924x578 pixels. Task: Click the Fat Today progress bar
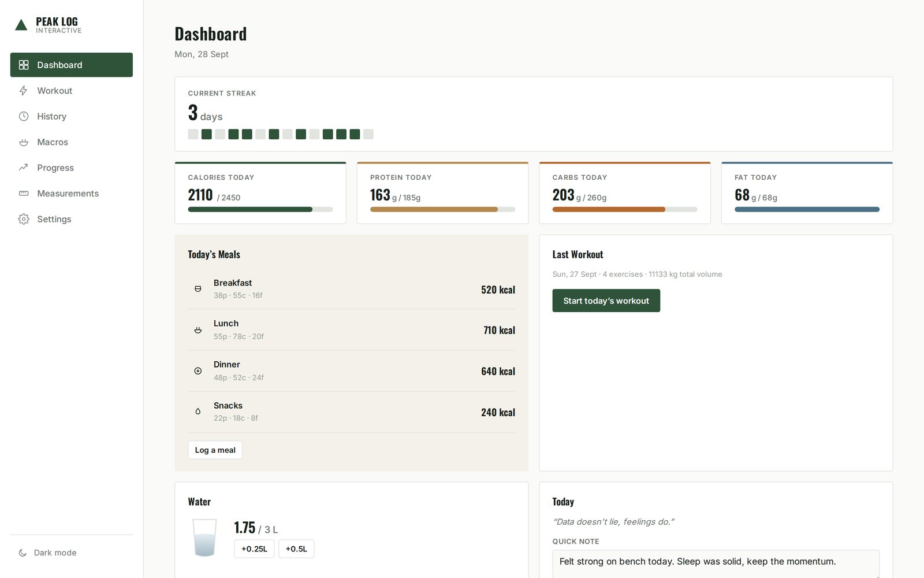(807, 209)
